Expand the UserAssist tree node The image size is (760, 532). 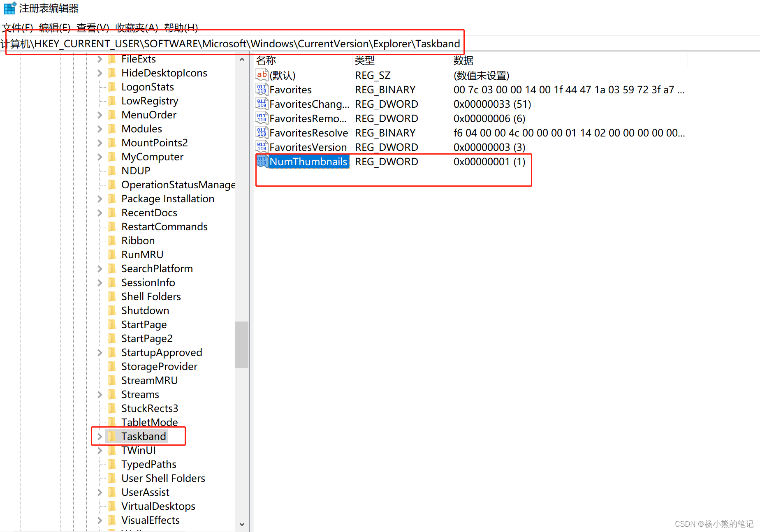[100, 493]
